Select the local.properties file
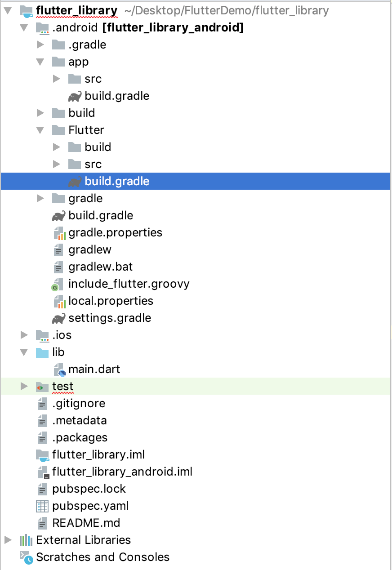 pos(111,301)
